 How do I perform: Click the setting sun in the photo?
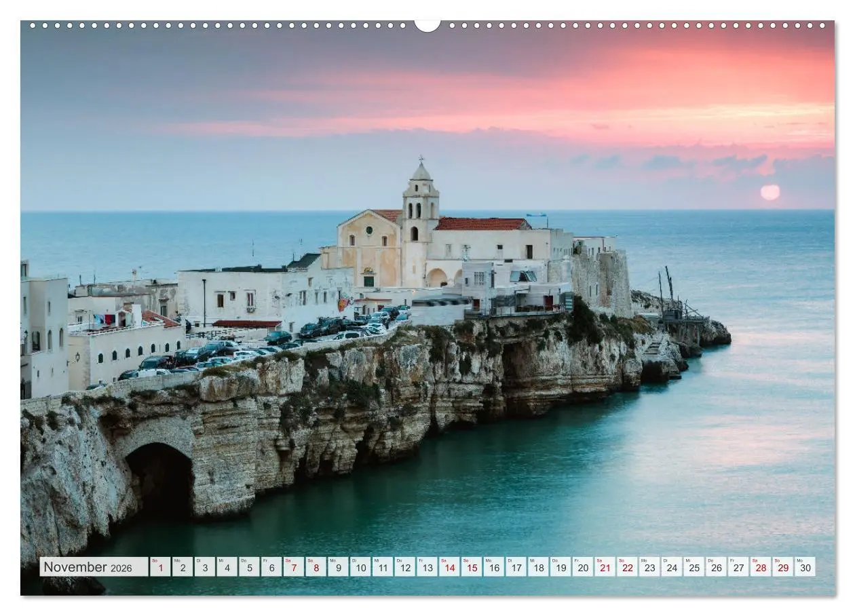click(x=770, y=193)
